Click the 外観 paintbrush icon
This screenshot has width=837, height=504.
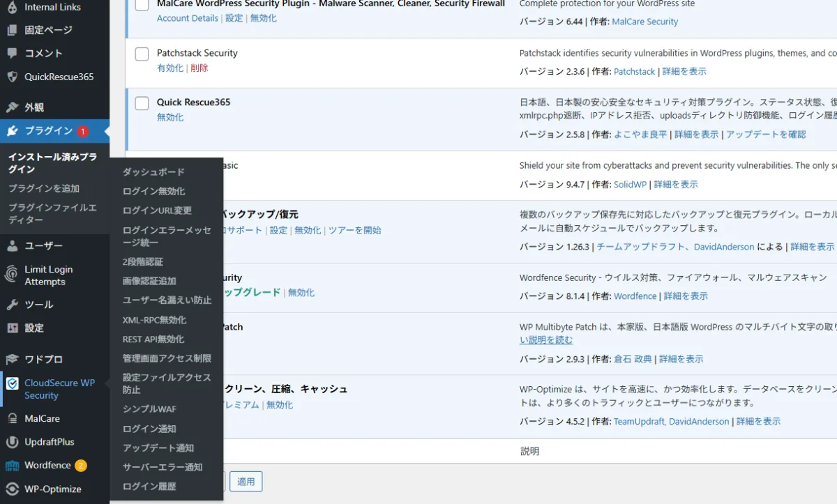tap(12, 107)
